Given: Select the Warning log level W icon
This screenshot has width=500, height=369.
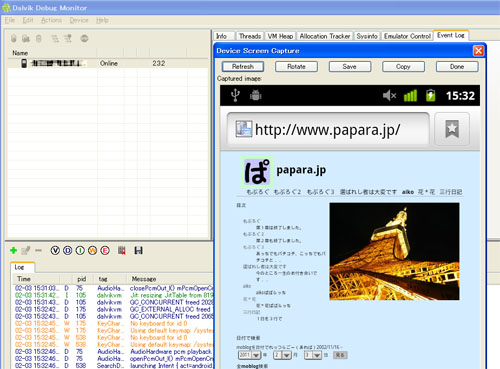Looking at the screenshot, I should tap(92, 250).
